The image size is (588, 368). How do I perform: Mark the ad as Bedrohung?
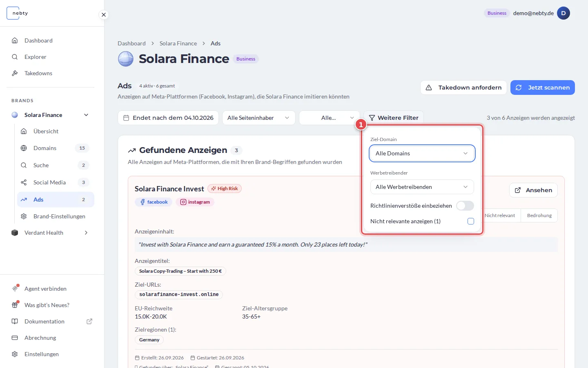539,215
